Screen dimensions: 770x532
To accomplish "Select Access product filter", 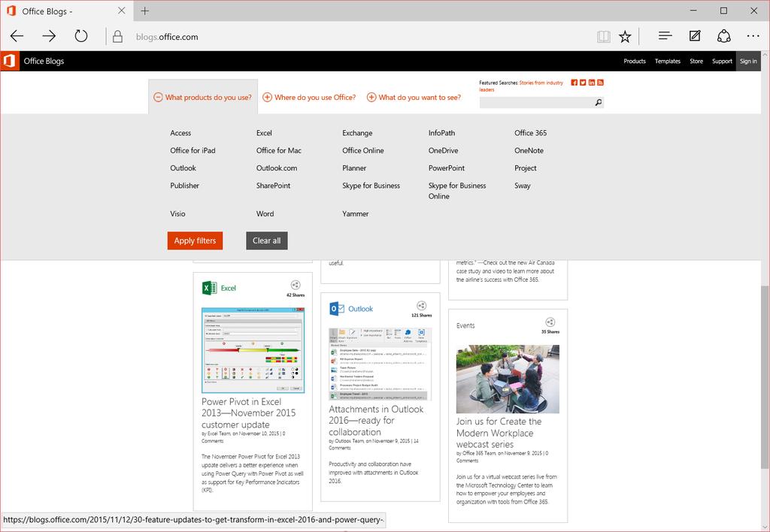I will 180,133.
